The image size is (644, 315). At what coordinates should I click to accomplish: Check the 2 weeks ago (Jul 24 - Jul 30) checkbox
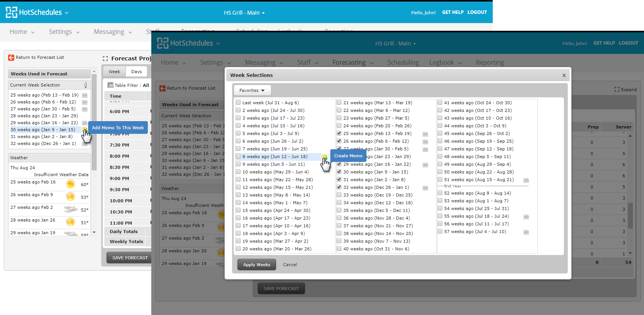click(x=238, y=110)
